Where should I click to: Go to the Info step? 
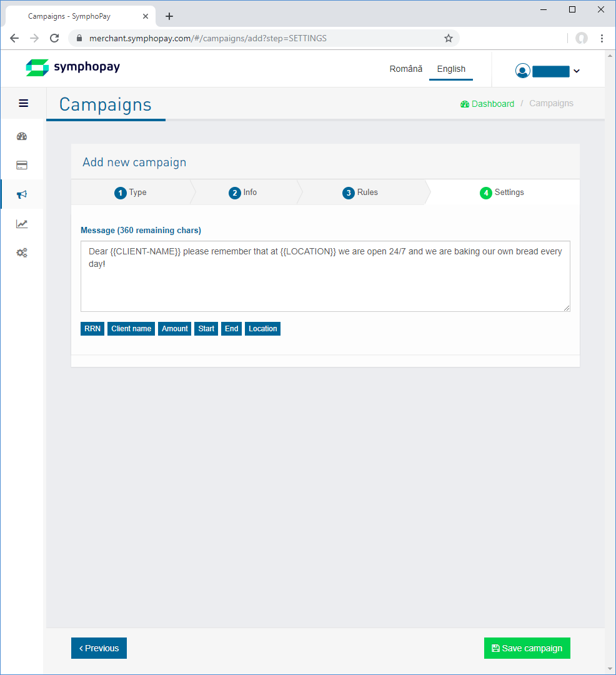click(243, 192)
